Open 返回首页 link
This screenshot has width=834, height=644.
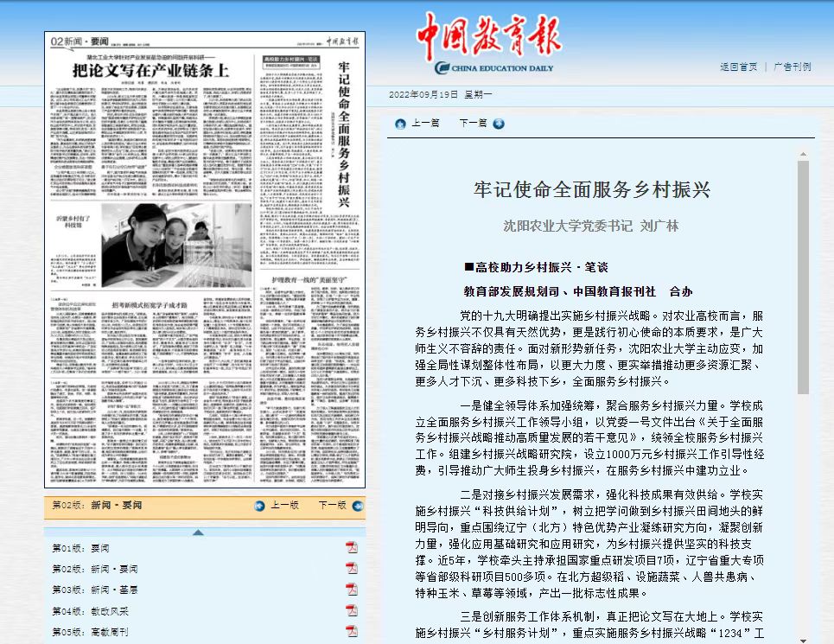738,67
